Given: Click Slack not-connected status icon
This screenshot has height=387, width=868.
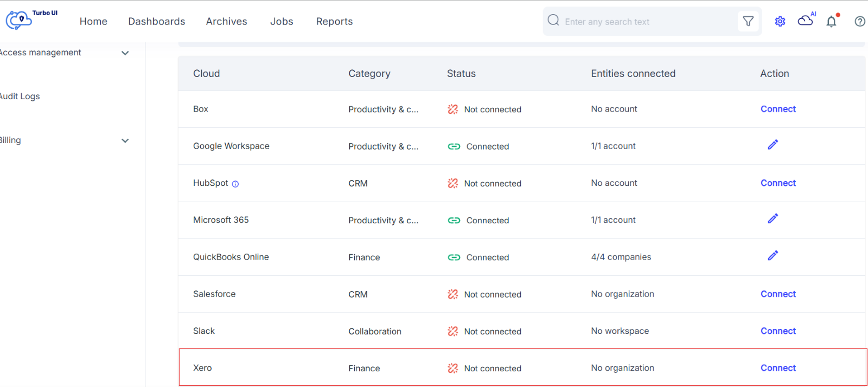Looking at the screenshot, I should pyautogui.click(x=453, y=331).
